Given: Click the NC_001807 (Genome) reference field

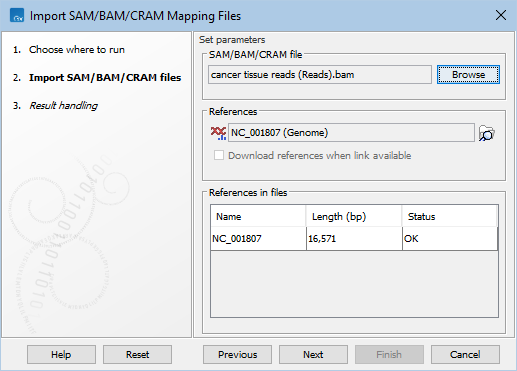Looking at the screenshot, I should pos(351,133).
